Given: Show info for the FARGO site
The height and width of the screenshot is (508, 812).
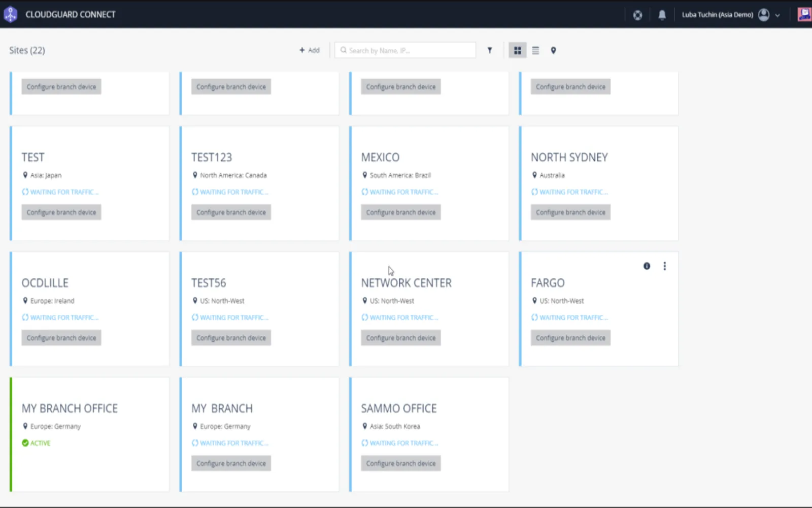Looking at the screenshot, I should click(x=647, y=266).
